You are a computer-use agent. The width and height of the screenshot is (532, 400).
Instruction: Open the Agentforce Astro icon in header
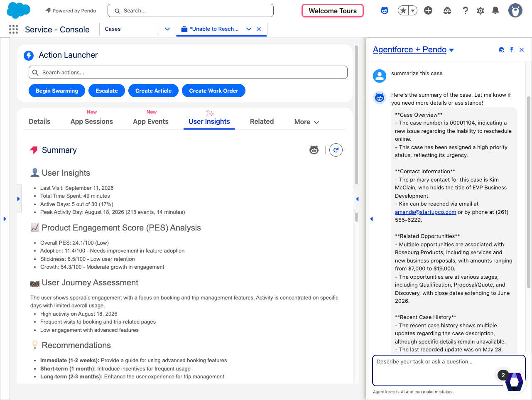pos(385,10)
